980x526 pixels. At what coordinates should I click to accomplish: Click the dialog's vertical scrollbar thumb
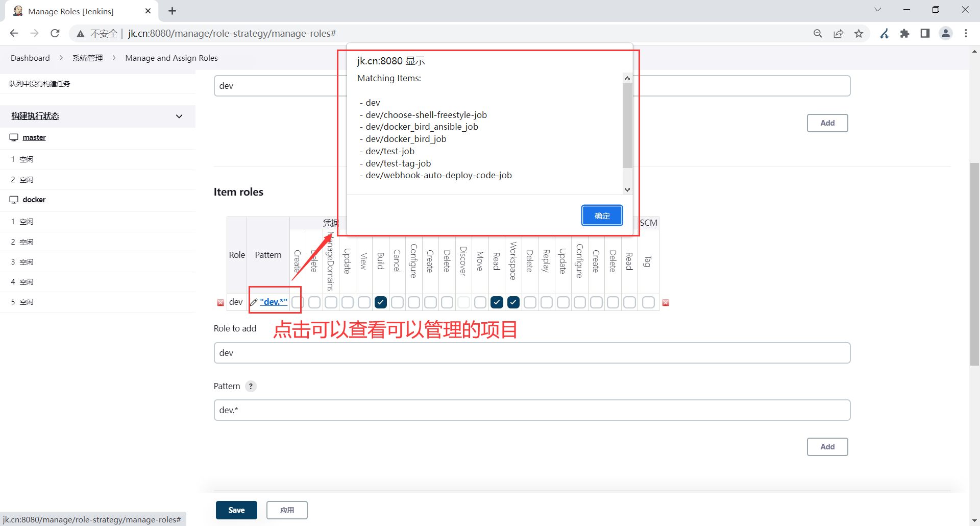(628, 126)
